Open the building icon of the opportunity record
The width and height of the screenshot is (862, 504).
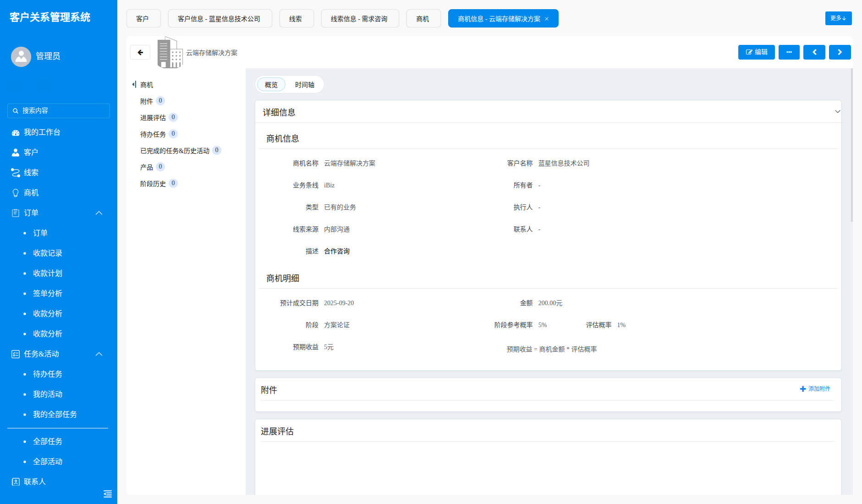(170, 53)
